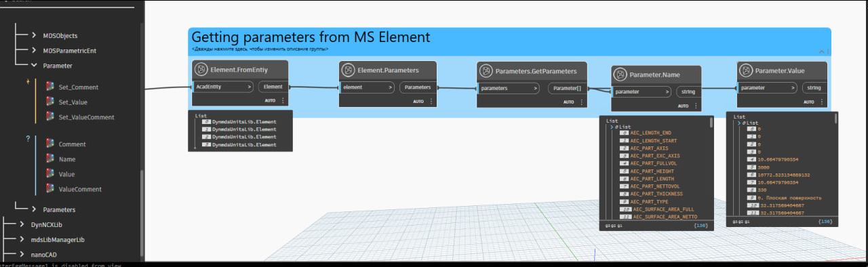
Task: Click the Parameters.GetParameters node icon
Action: click(x=486, y=70)
